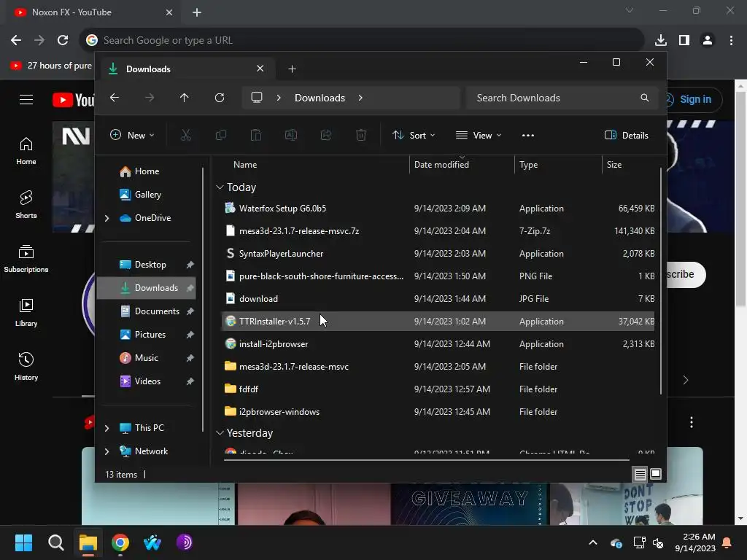Click the Chrome address bar
The width and height of the screenshot is (747, 560).
click(362, 41)
